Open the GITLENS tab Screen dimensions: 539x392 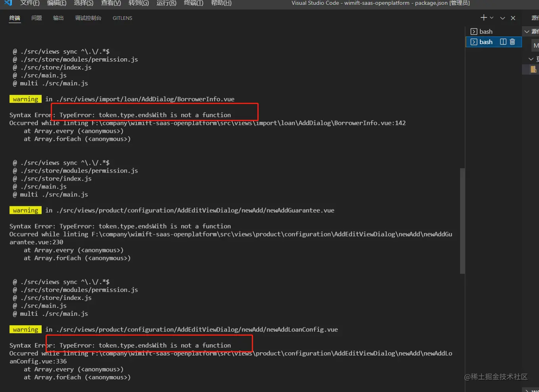coord(122,18)
